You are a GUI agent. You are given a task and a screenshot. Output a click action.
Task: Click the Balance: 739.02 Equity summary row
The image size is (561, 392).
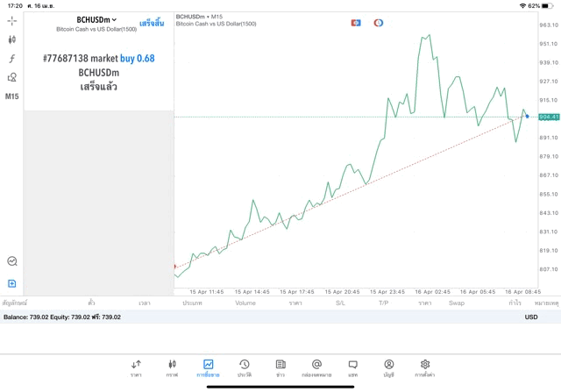(x=280, y=317)
